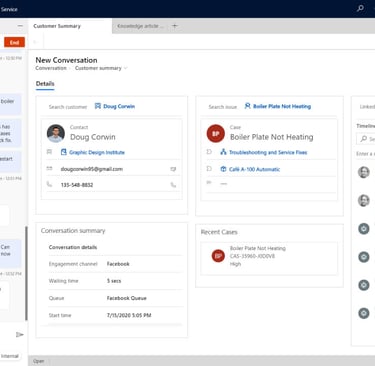The width and height of the screenshot is (375, 366).
Task: Click the Search issue field
Action: (x=223, y=107)
